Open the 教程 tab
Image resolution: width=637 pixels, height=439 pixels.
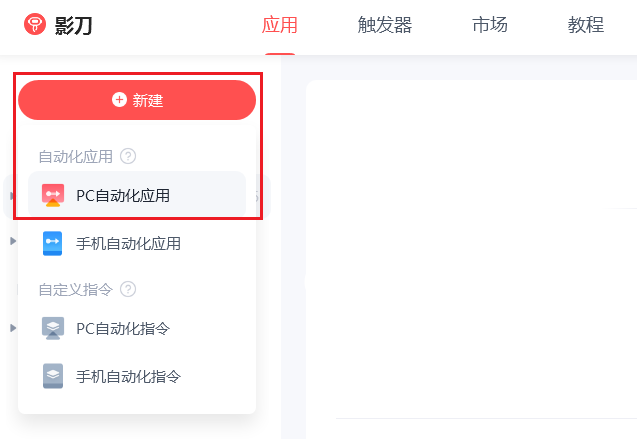click(x=586, y=25)
